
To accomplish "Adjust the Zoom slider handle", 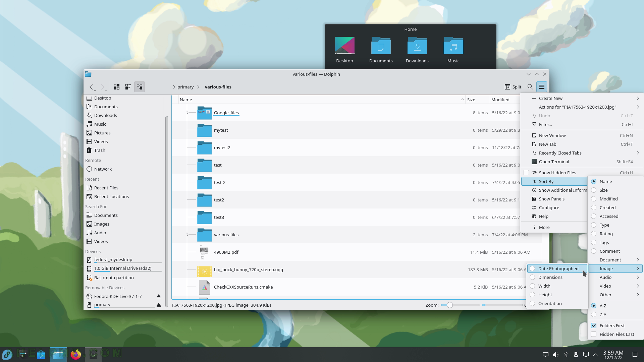I will click(x=449, y=305).
